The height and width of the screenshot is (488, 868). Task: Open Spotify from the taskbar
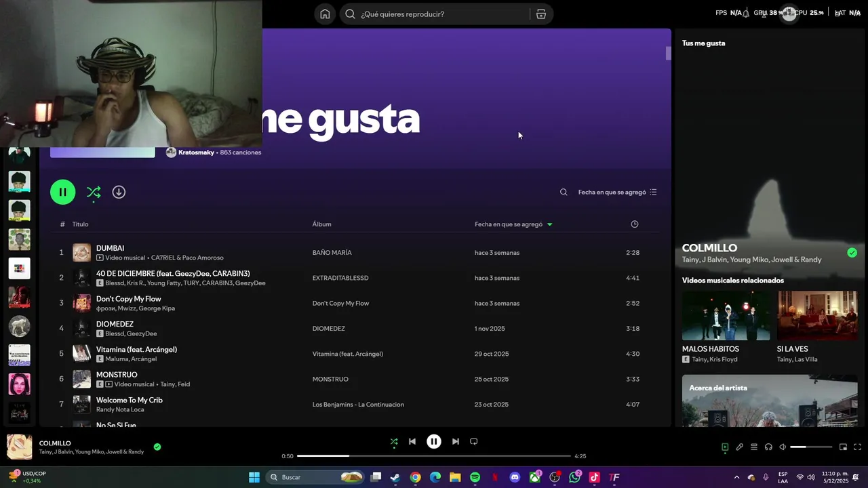(x=475, y=477)
